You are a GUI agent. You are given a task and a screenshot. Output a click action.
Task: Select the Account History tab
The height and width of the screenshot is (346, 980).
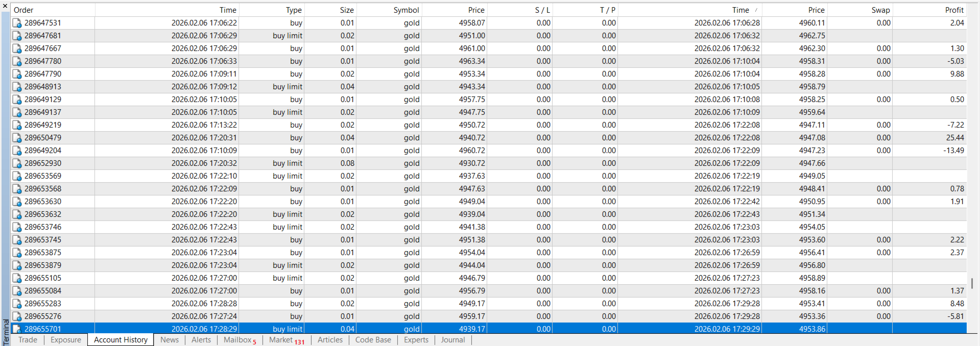(x=121, y=340)
